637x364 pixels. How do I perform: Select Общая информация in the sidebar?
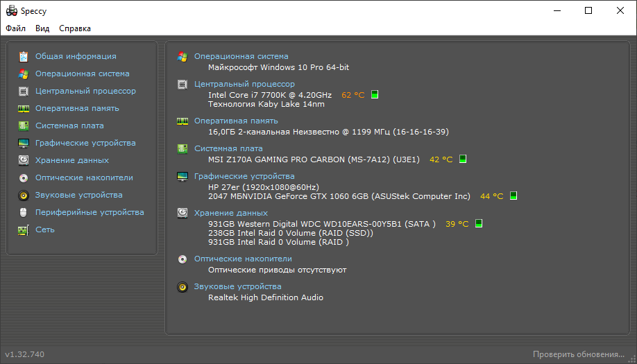click(x=76, y=56)
